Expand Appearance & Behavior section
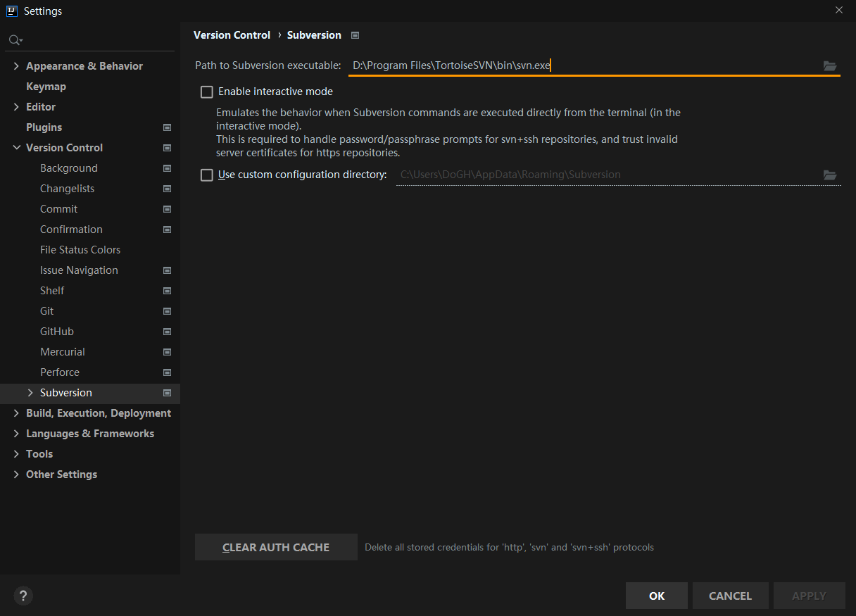The width and height of the screenshot is (856, 616). coord(16,66)
